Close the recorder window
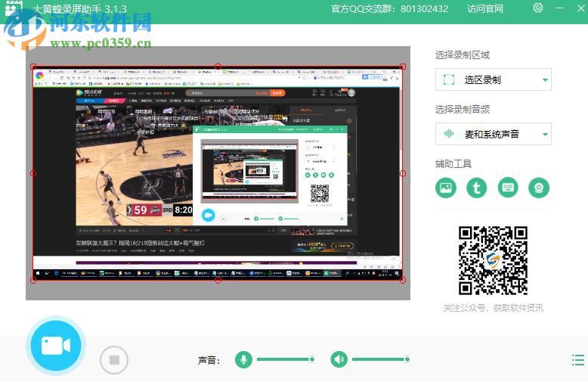The height and width of the screenshot is (382, 588). (x=580, y=8)
